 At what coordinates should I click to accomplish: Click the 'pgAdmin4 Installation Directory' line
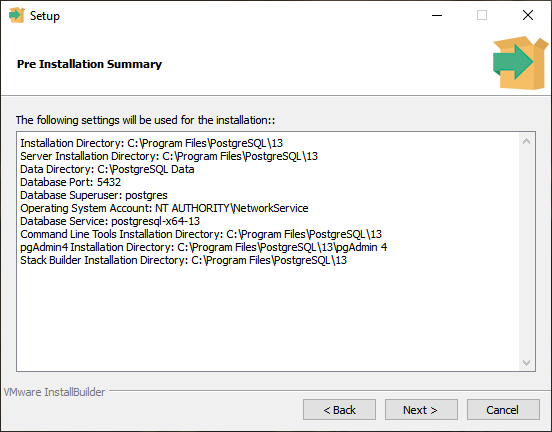point(203,248)
